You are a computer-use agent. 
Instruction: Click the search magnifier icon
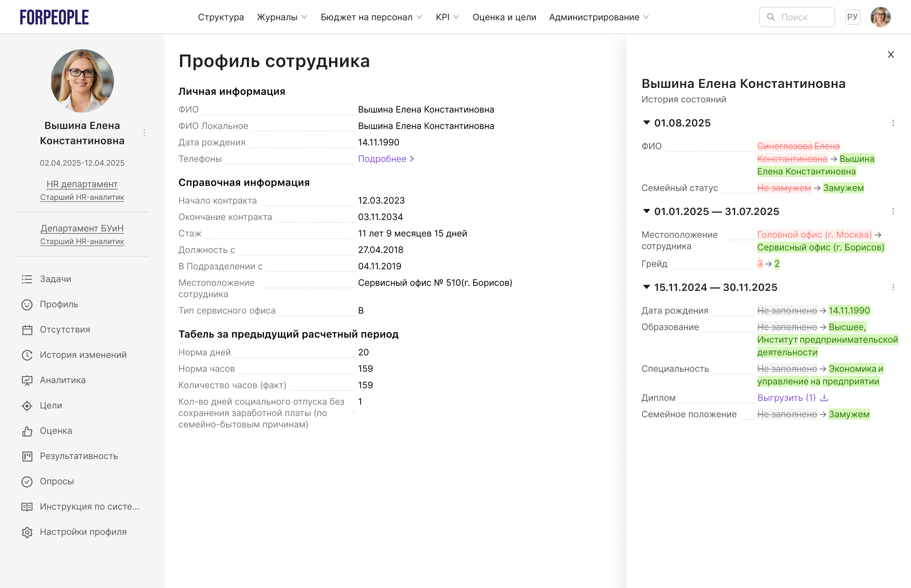click(x=771, y=17)
